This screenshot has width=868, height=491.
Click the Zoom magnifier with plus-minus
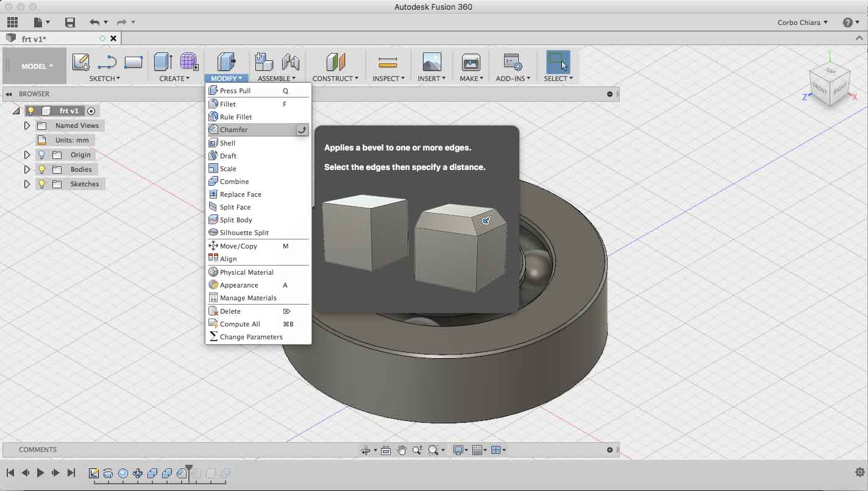coord(418,450)
